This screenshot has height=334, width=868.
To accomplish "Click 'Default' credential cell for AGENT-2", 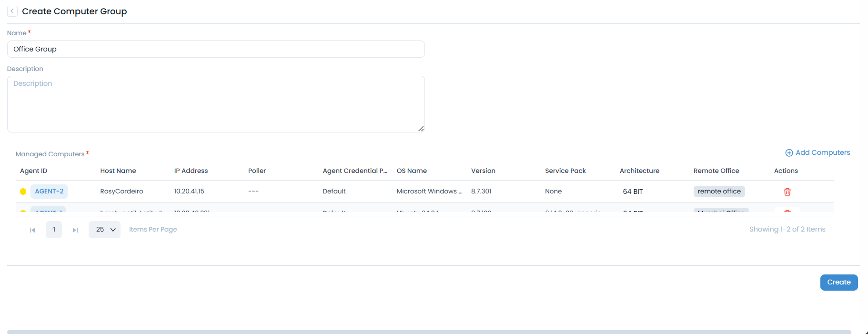I will tap(334, 191).
